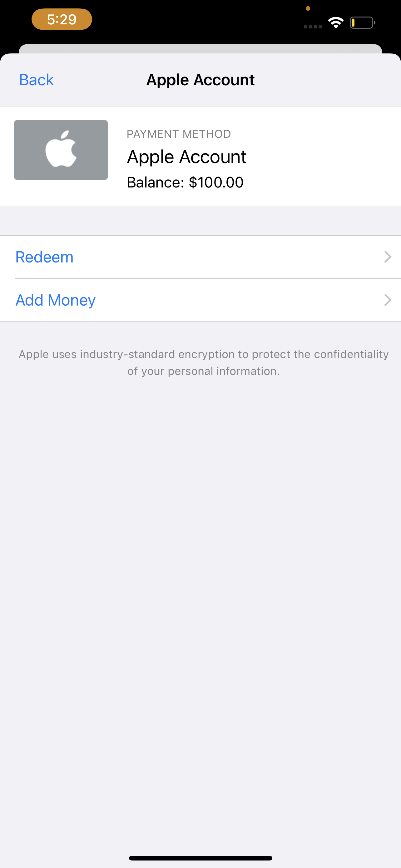Image resolution: width=401 pixels, height=868 pixels.
Task: Open the Redeem option
Action: point(200,257)
